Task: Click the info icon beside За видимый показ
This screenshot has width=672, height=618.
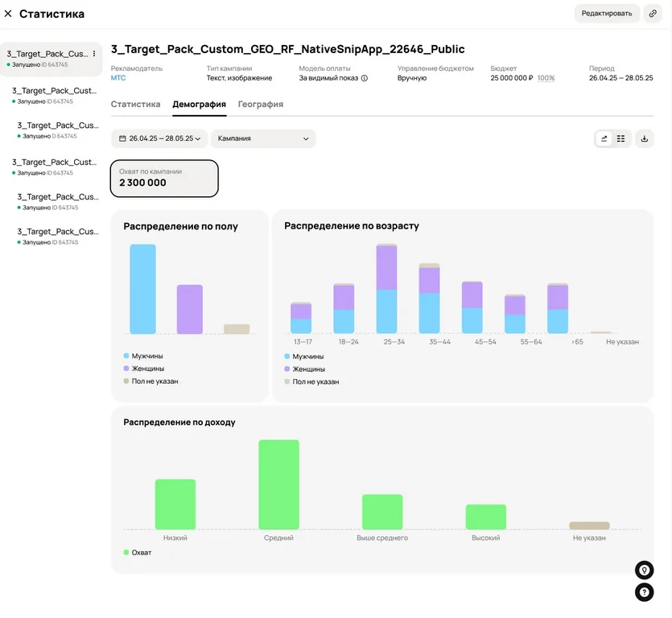Action: pyautogui.click(x=365, y=78)
